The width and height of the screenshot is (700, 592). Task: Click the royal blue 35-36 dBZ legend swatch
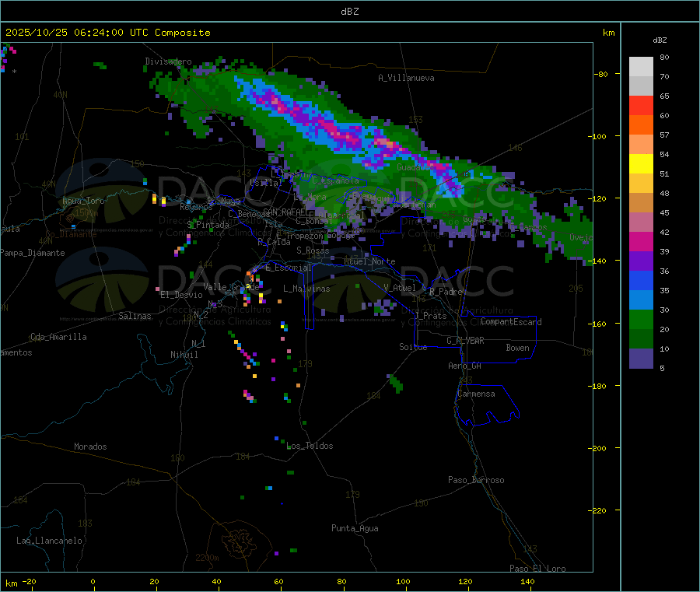641,280
